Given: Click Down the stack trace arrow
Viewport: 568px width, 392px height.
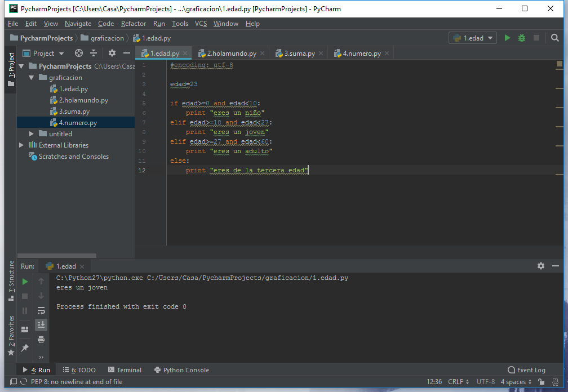Looking at the screenshot, I should click(41, 296).
